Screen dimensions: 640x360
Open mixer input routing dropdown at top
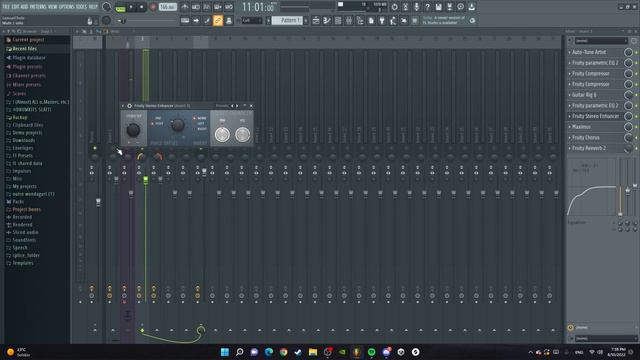coord(601,41)
